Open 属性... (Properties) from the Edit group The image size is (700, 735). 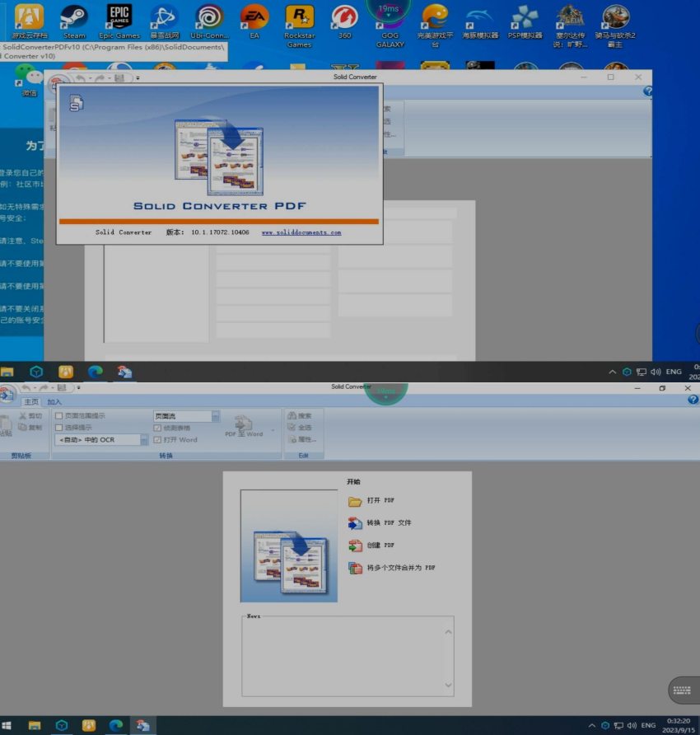click(302, 439)
